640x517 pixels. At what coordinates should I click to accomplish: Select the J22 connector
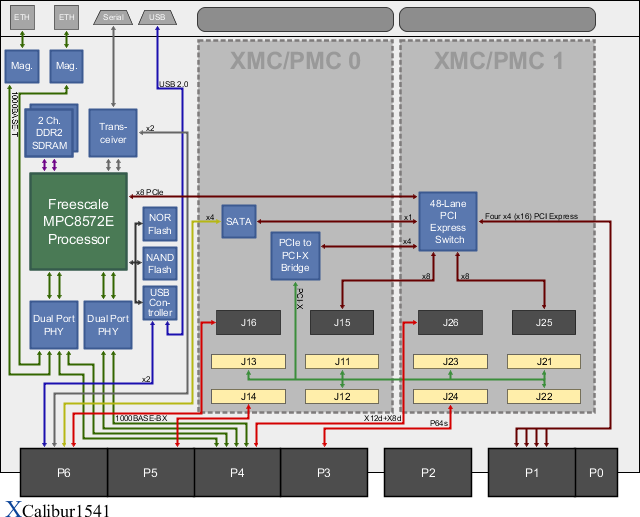point(544,396)
